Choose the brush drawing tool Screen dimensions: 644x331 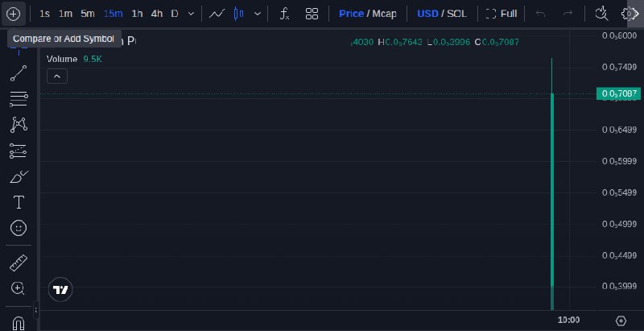[x=19, y=177]
